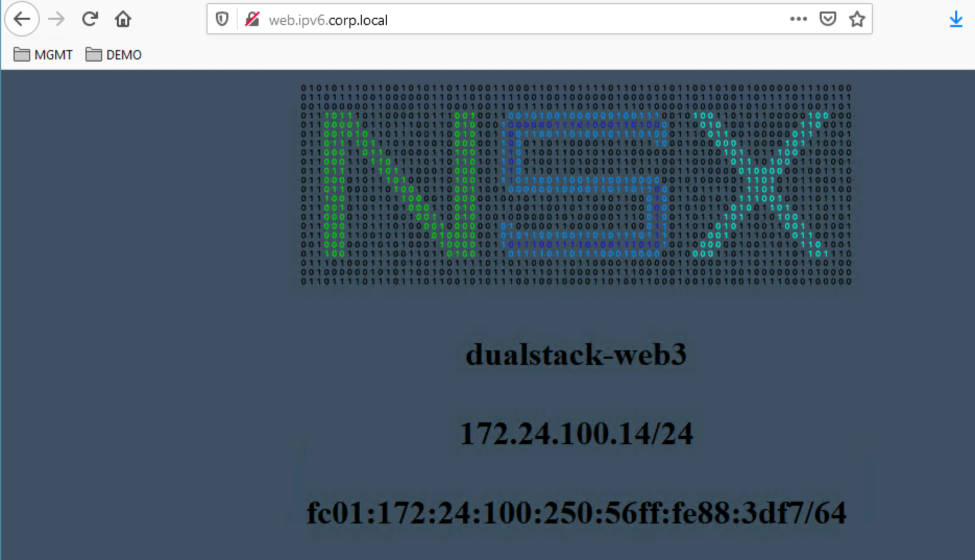Viewport: 975px width, 560px height.
Task: Expand the MGMT bookmarks folder
Action: (x=43, y=55)
